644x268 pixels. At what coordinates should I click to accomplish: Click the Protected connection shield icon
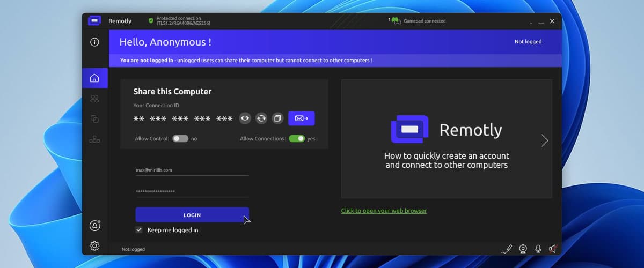click(151, 21)
